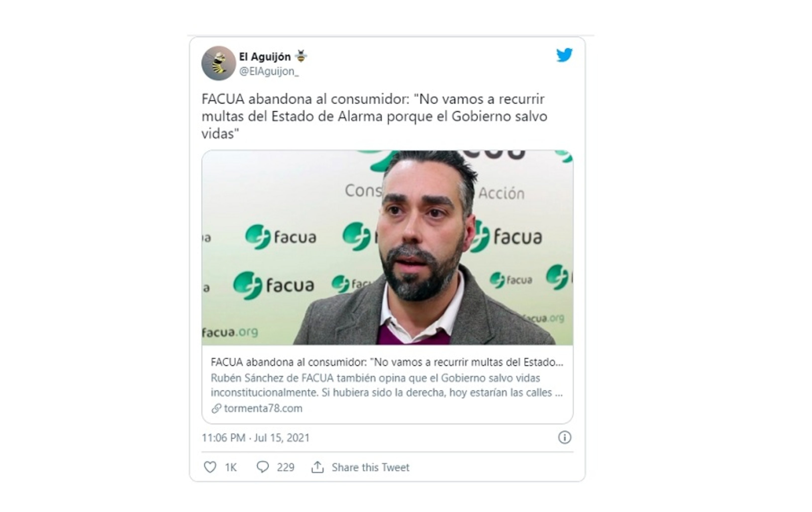The height and width of the screenshot is (512, 812).
Task: Open replies via speech bubble icon
Action: [x=263, y=467]
